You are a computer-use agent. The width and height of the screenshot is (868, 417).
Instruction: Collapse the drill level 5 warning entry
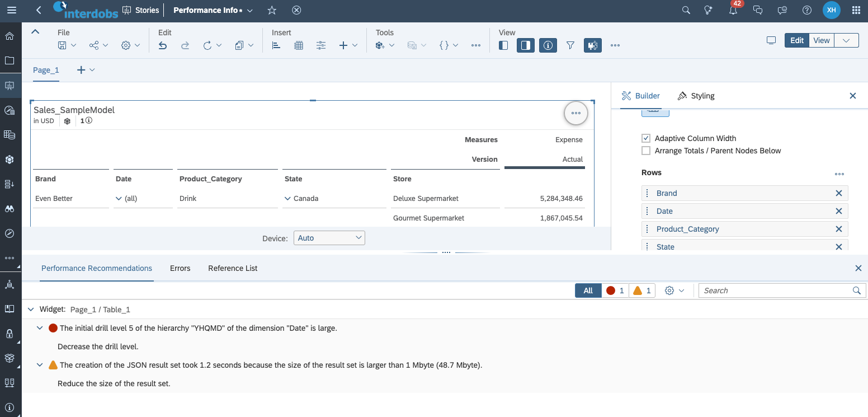tap(39, 327)
